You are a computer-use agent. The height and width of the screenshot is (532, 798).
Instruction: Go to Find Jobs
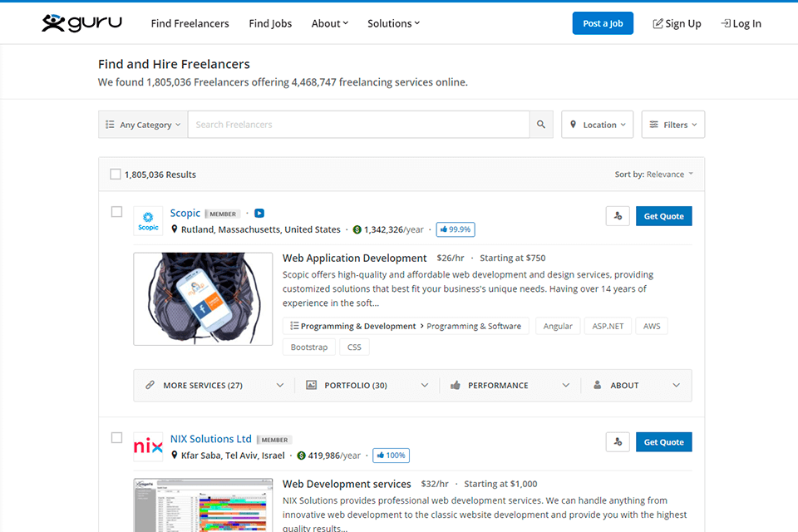[270, 23]
